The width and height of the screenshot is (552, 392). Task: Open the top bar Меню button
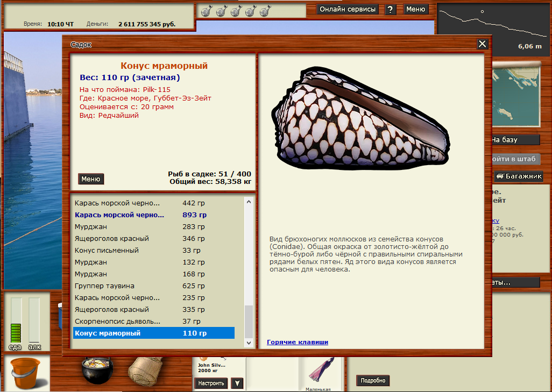pos(415,9)
